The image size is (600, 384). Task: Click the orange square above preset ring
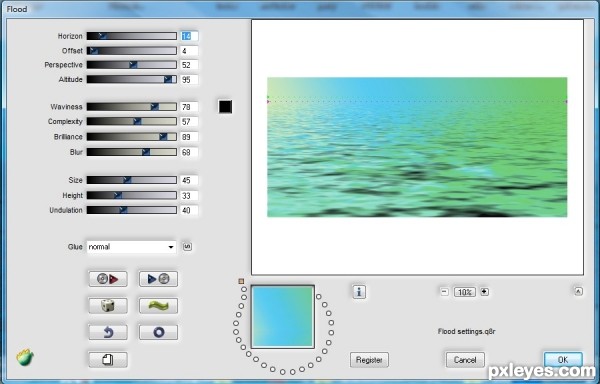[241, 281]
